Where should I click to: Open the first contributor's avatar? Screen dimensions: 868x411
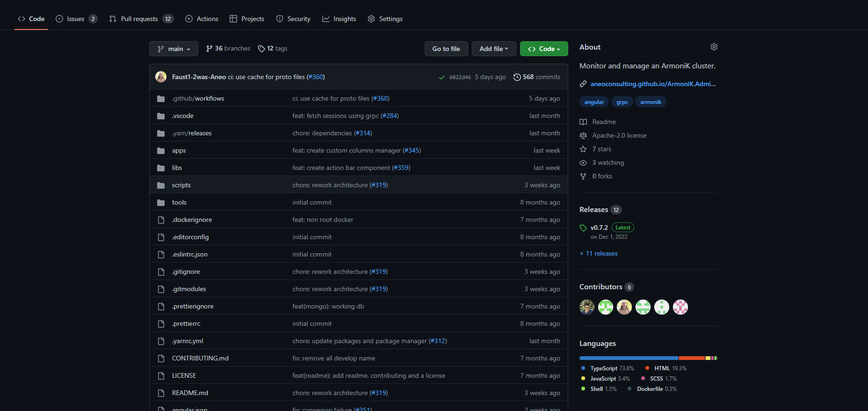[x=587, y=307]
